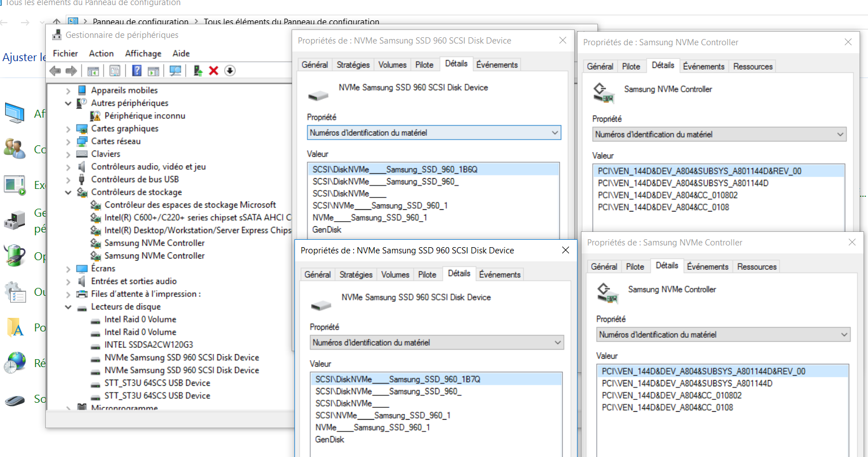Select Intel(R) C600+/C220+ series chipset sSATA AHCI
The height and width of the screenshot is (457, 868).
(x=198, y=218)
